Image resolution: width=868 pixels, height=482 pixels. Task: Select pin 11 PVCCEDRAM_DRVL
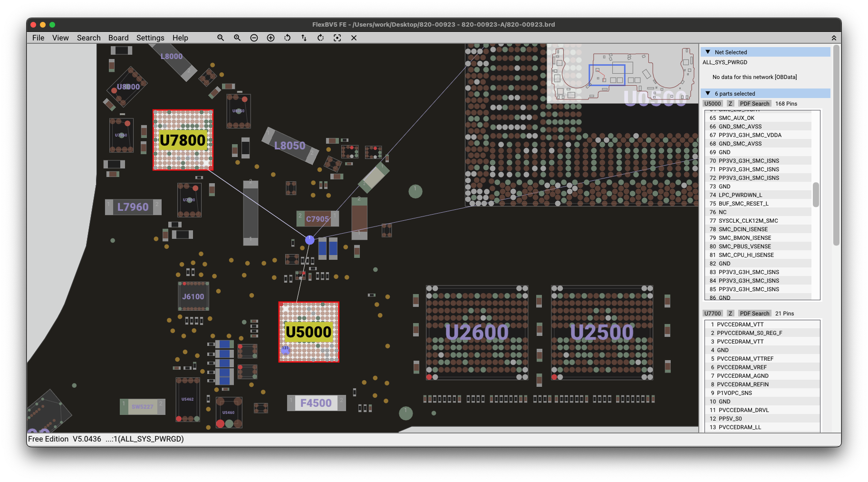tap(762, 410)
